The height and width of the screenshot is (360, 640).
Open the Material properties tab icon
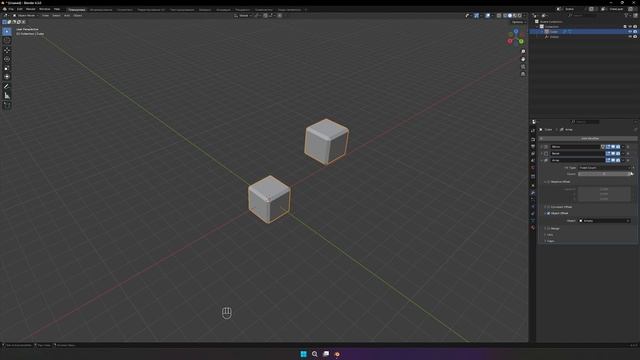(533, 227)
